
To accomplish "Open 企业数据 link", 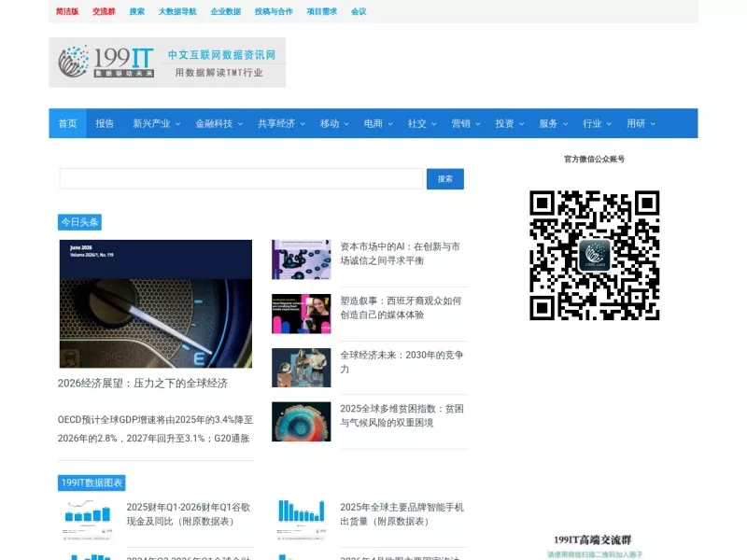I will (x=225, y=11).
